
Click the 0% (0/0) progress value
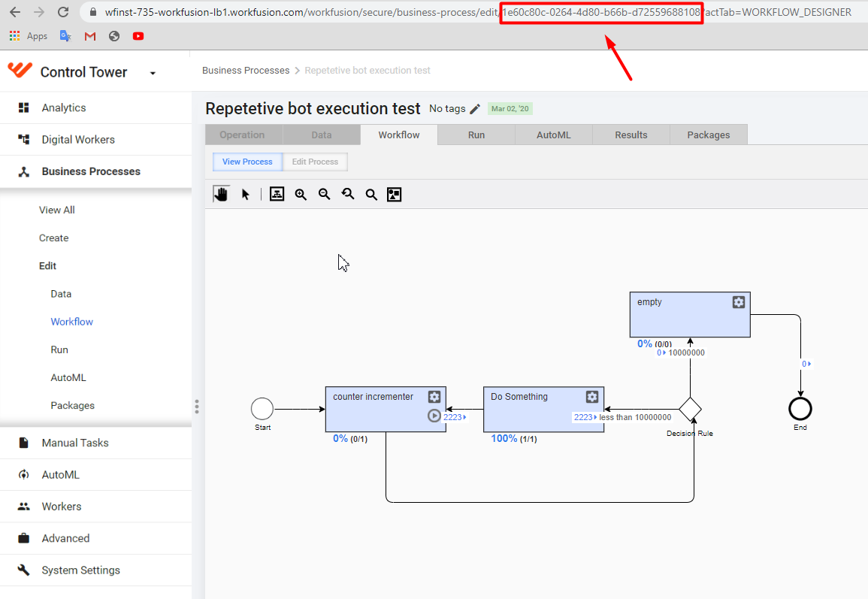tap(655, 343)
